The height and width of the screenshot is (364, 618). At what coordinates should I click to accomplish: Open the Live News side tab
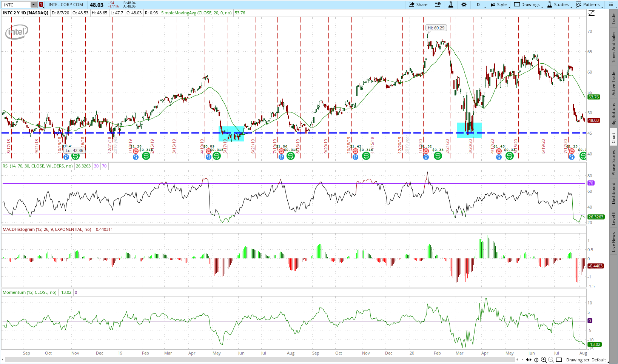(613, 242)
